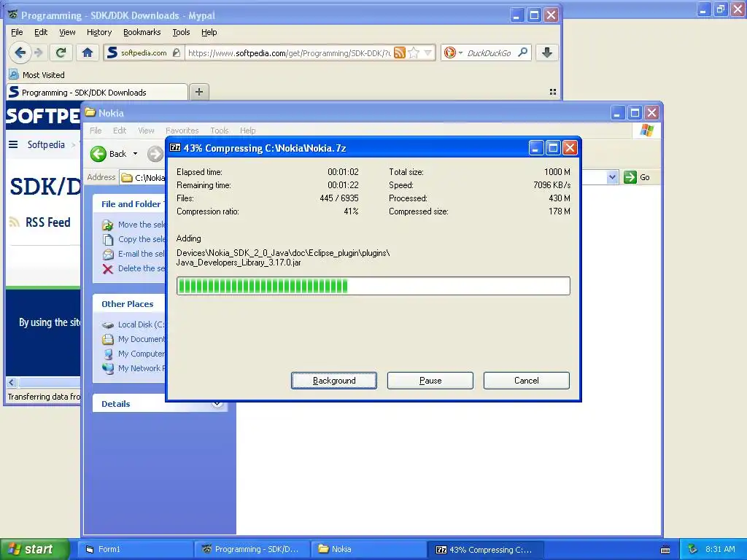
Task: Open URL history dropdown arrow
Action: click(x=427, y=52)
